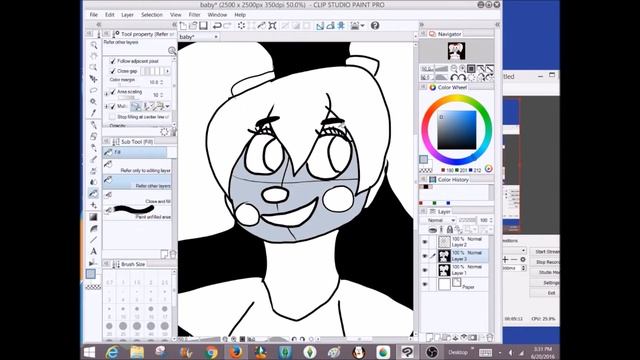Open the Layer menu
This screenshot has width=640, height=360.
click(x=127, y=15)
